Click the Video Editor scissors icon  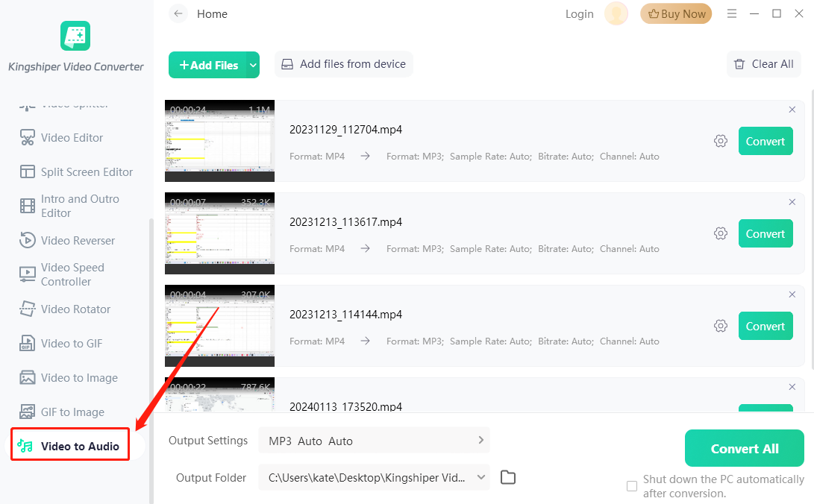tap(28, 137)
